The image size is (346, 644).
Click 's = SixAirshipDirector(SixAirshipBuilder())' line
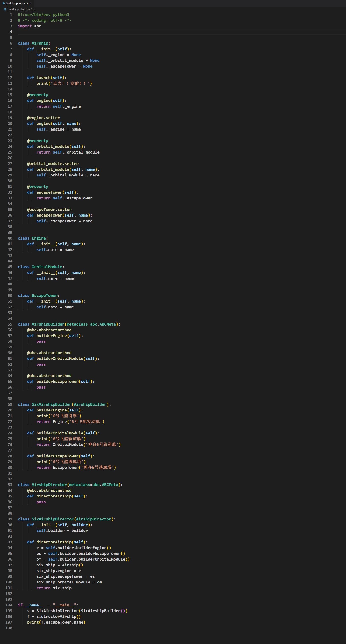[77, 611]
